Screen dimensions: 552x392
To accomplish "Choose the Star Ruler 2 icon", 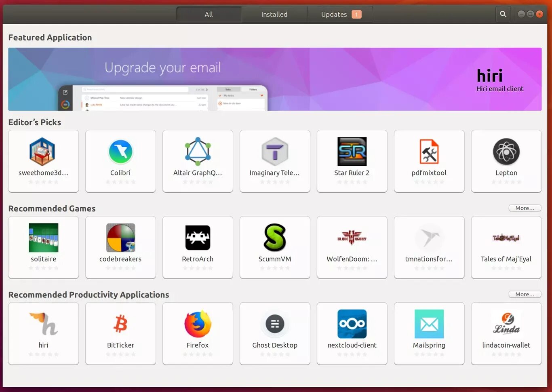I will (x=352, y=152).
